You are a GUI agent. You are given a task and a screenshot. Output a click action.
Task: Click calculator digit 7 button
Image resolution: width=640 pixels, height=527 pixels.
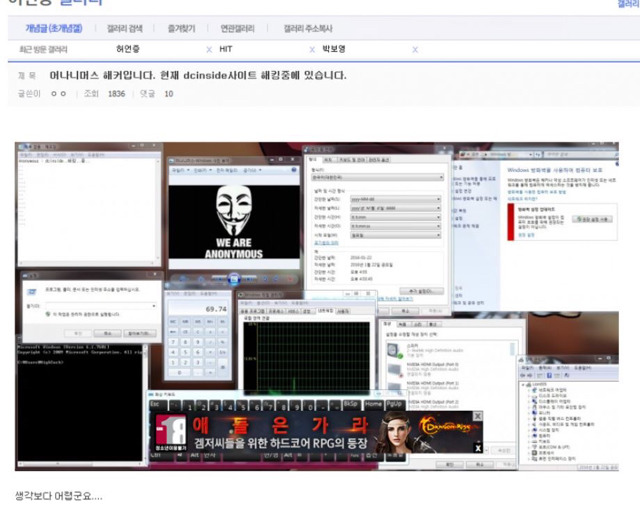click(x=173, y=342)
